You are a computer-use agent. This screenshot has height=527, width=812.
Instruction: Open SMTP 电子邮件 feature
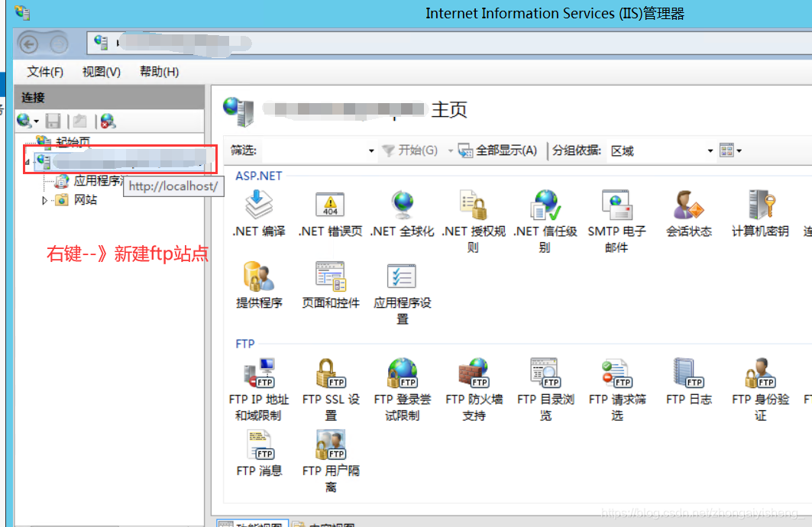616,221
